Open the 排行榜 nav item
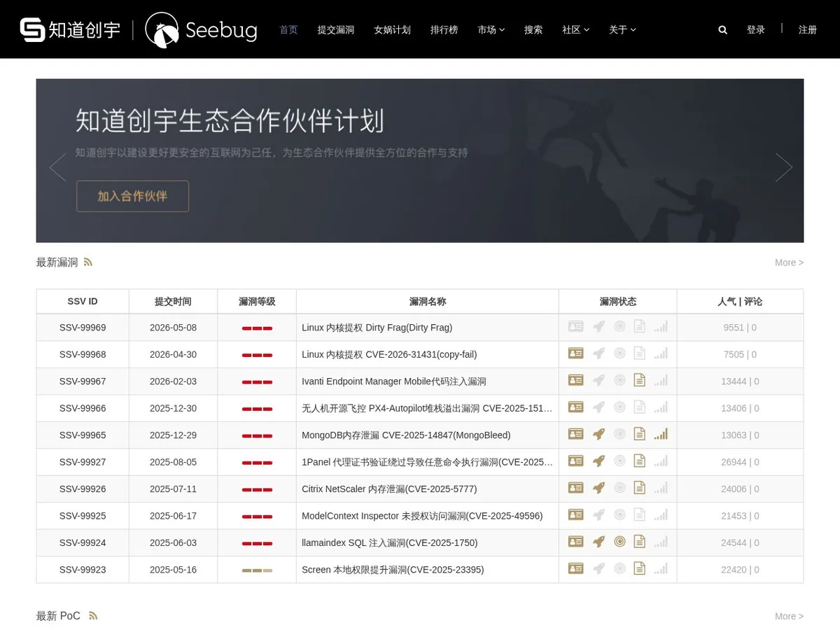The width and height of the screenshot is (840, 630). coord(444,30)
